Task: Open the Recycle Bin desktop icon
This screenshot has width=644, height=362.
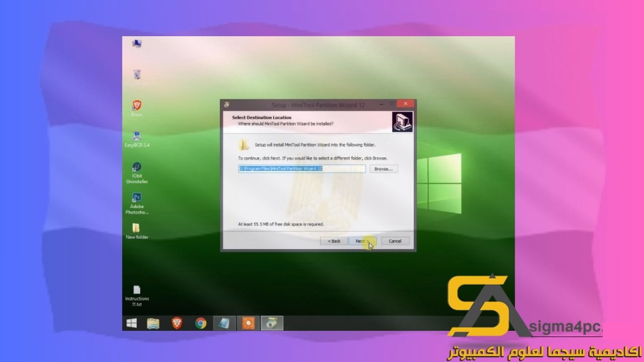Action: (137, 74)
